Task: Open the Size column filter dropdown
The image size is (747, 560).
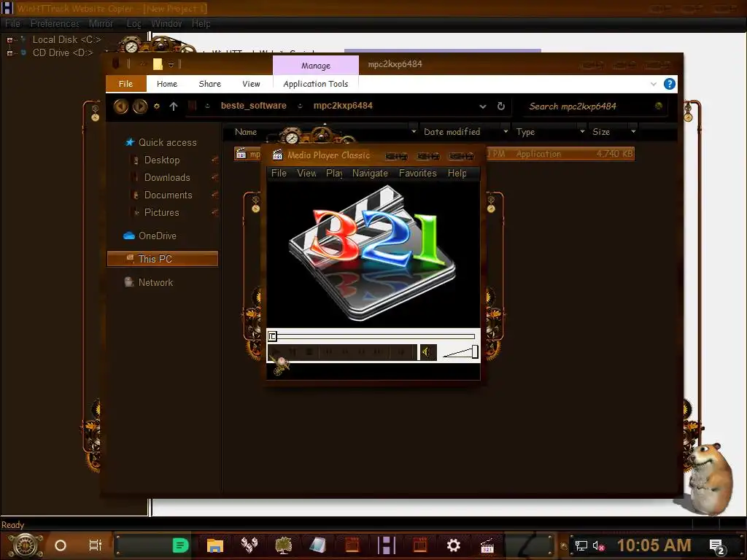Action: pos(633,131)
